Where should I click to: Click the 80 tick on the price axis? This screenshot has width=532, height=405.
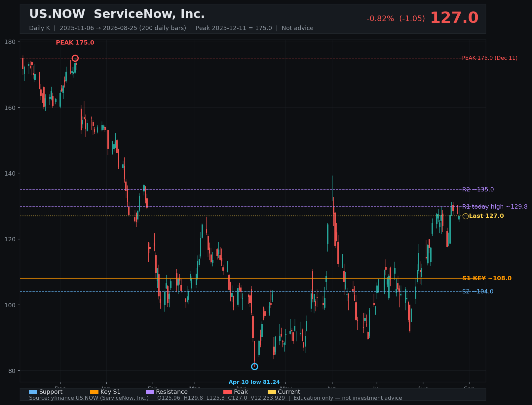pos(12,371)
